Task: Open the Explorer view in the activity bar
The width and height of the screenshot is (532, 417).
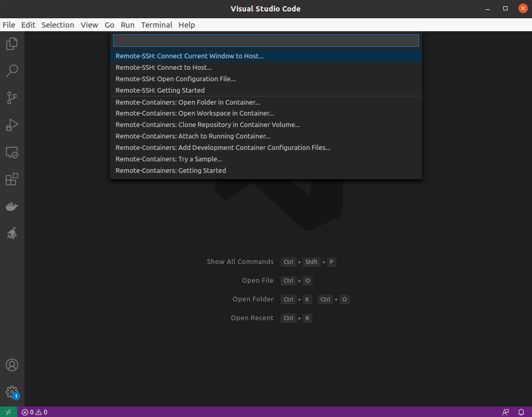Action: point(12,44)
